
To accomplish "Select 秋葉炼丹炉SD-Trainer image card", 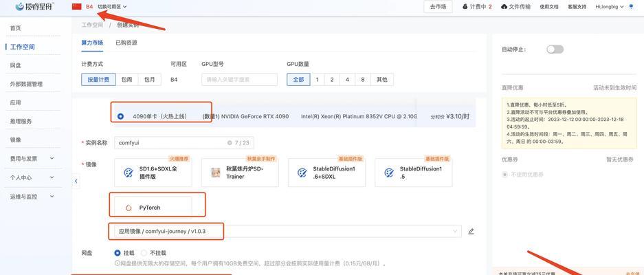I will 240,173.
